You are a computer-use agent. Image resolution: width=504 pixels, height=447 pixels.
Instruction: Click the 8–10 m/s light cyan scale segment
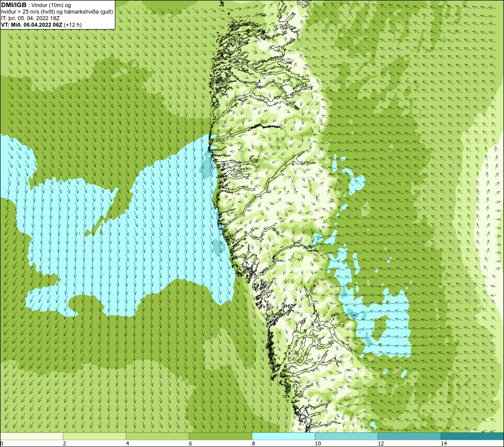point(283,436)
